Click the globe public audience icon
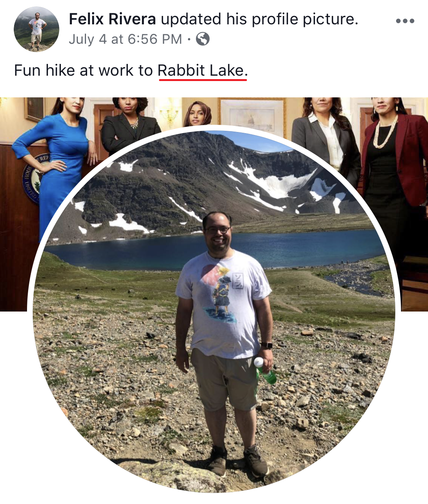This screenshot has height=504, width=428. (202, 39)
